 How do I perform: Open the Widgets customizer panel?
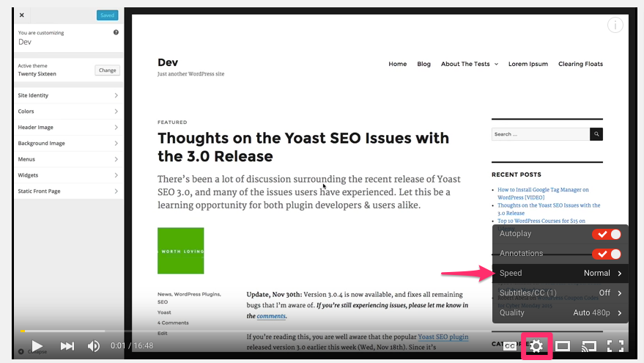click(x=68, y=175)
